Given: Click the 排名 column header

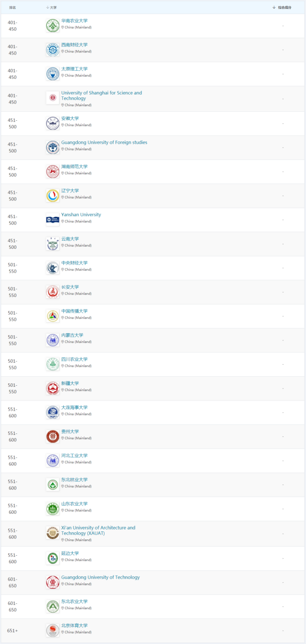Looking at the screenshot, I should [12, 8].
